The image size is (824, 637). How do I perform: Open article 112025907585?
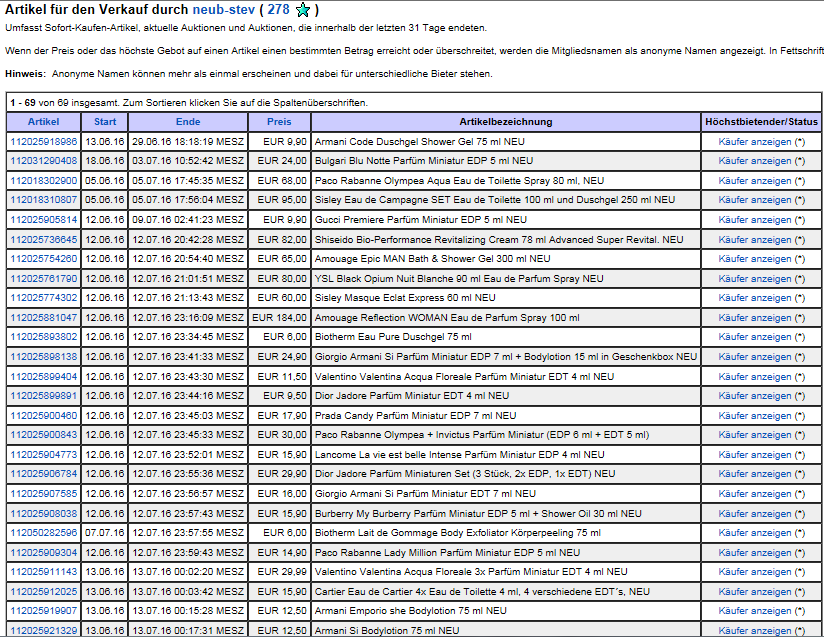point(44,494)
